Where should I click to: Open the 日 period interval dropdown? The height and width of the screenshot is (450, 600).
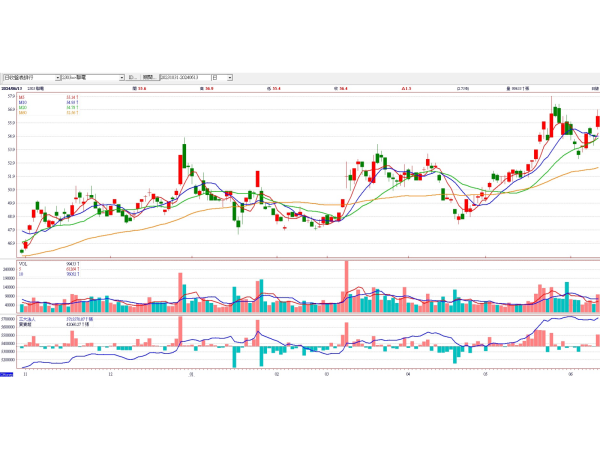229,77
